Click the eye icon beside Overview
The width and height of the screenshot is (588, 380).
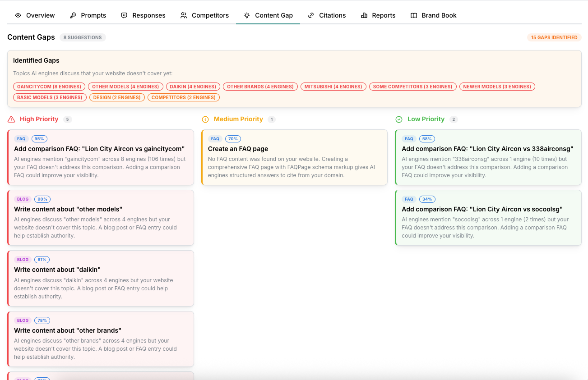coord(18,15)
